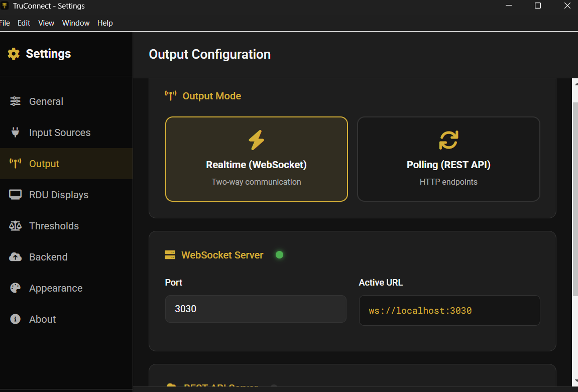The width and height of the screenshot is (578, 392).
Task: Click the green WebSocket status indicator
Action: [x=279, y=254]
